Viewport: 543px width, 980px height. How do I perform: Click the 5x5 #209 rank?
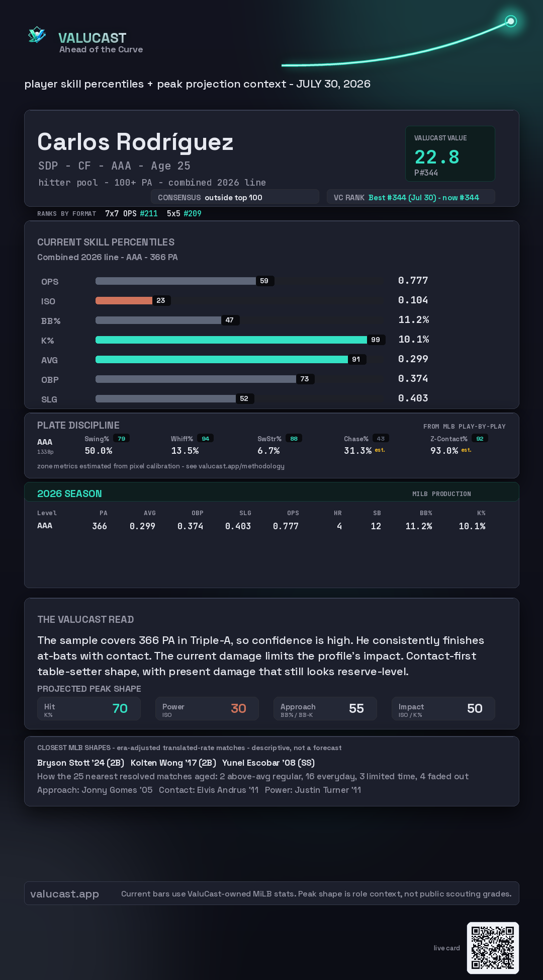(184, 213)
